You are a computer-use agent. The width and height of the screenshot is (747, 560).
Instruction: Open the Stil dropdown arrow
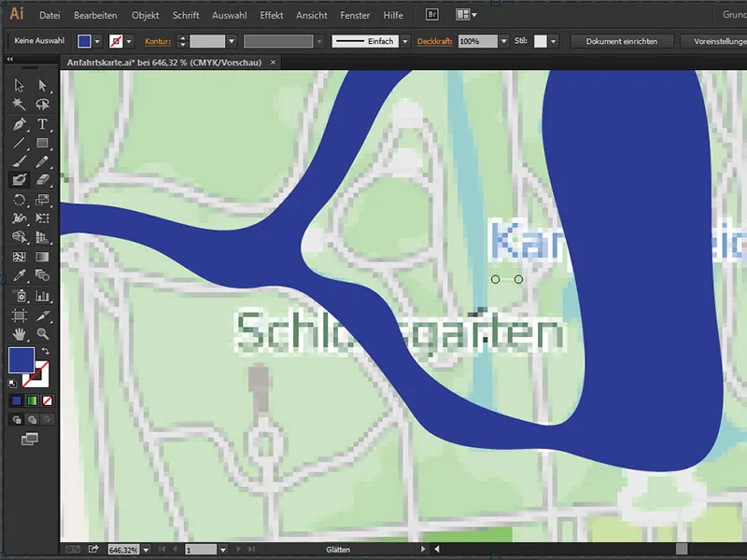553,41
